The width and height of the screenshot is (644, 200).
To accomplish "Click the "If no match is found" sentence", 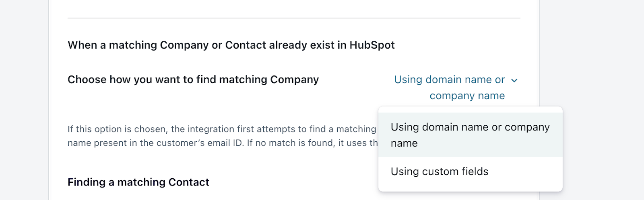I will (291, 143).
